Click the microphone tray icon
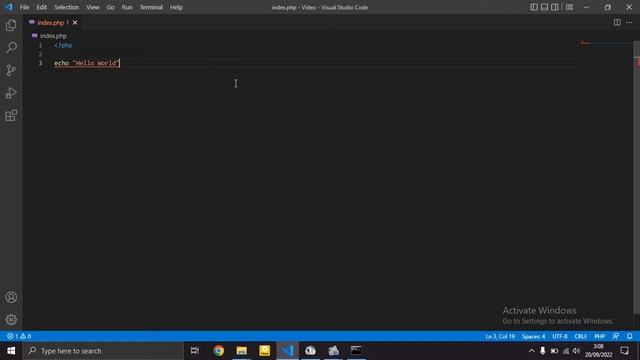Image resolution: width=640 pixels, height=360 pixels. tap(542, 351)
